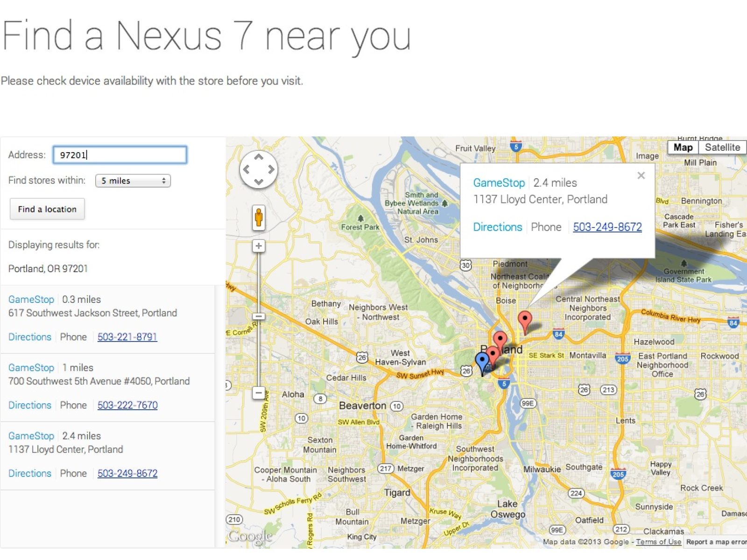This screenshot has height=560, width=747.
Task: Click the Rockwood label on the map
Action: (719, 356)
